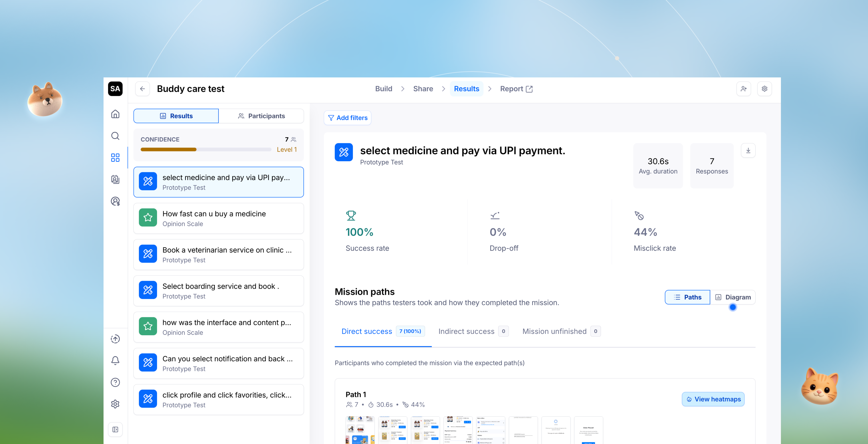
Task: Open the Mission unfinished tab
Action: (x=561, y=331)
